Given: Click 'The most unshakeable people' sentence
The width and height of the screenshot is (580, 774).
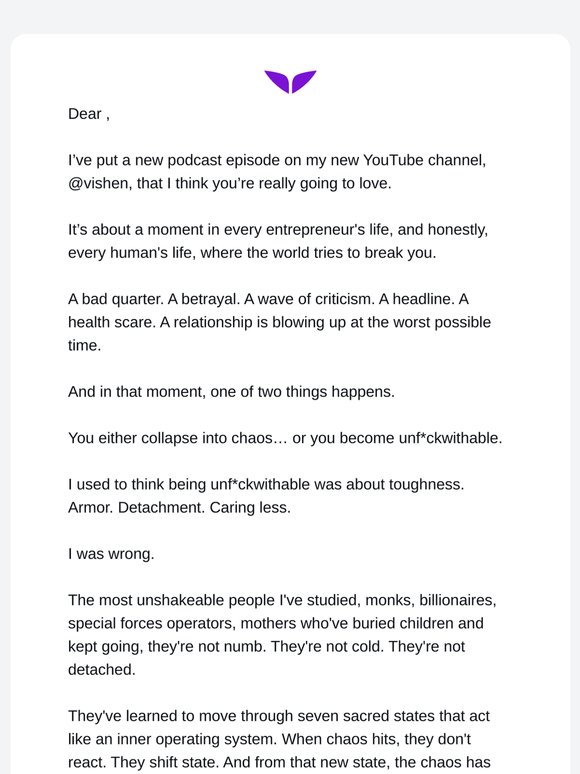Looking at the screenshot, I should [282, 600].
